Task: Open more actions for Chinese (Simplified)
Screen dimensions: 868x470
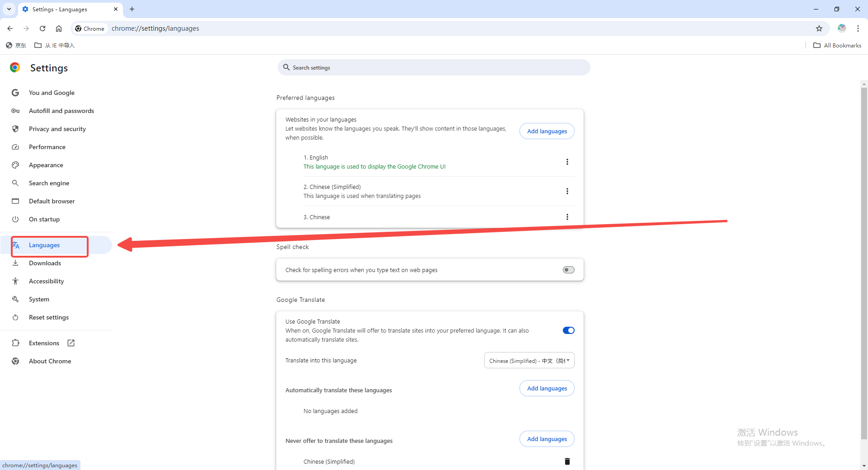Action: [567, 191]
